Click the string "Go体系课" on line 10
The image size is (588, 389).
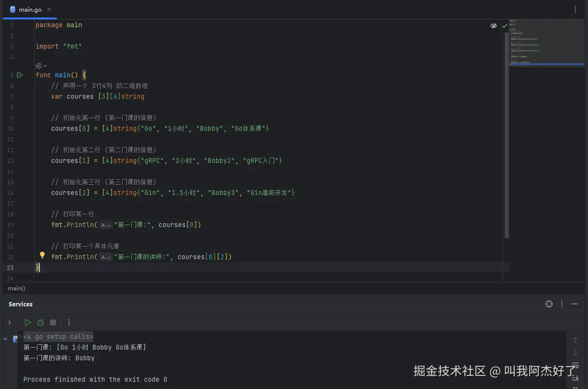249,128
